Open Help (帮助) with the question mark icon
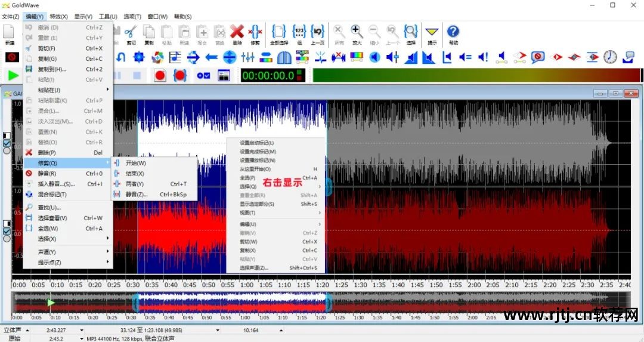 point(453,33)
